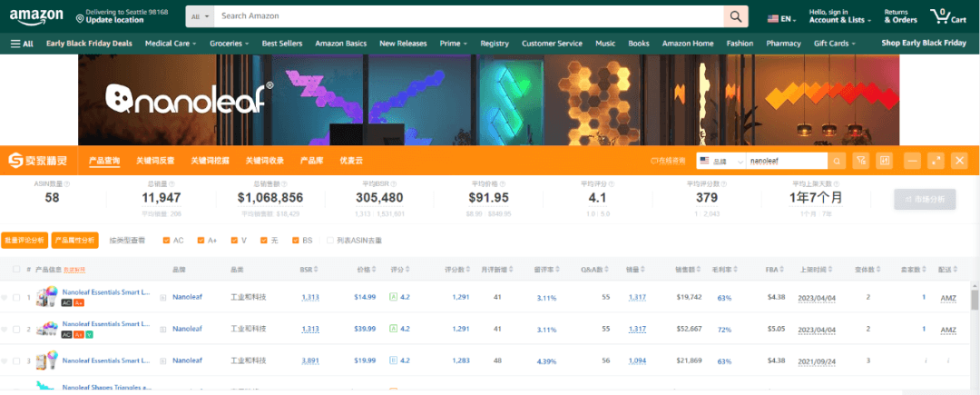The width and height of the screenshot is (980, 395).
Task: Favorite row 2 with the heart icon
Action: (5, 330)
